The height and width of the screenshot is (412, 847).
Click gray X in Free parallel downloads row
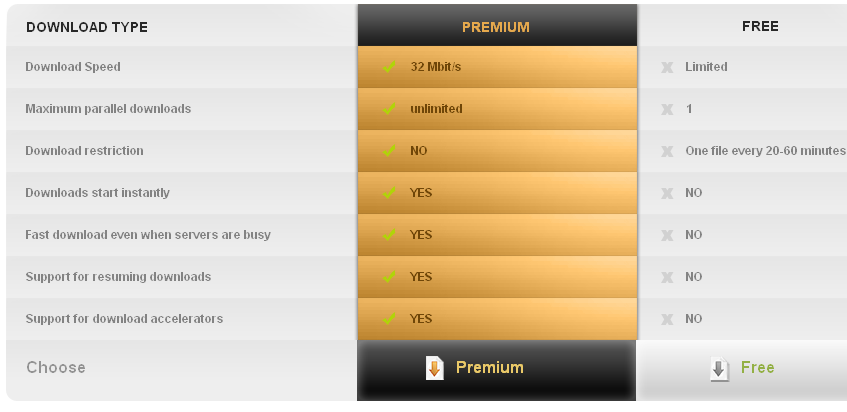pos(667,110)
